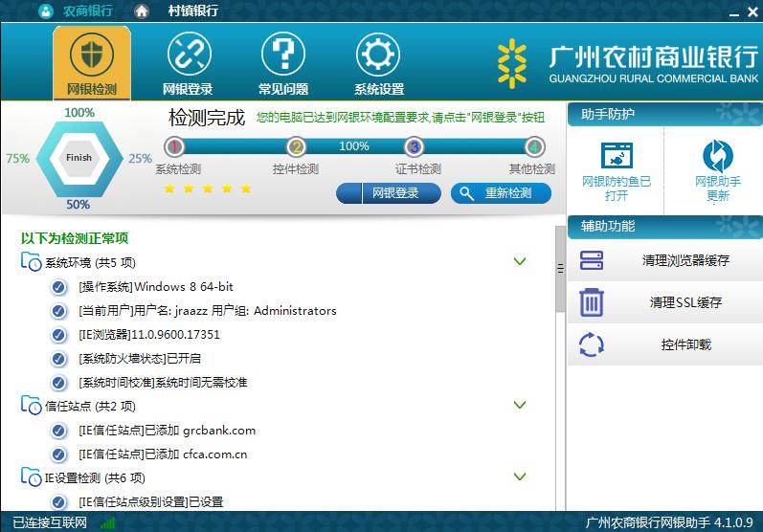This screenshot has width=763, height=532.
Task: Click 已连接互联网 status text
Action: (x=50, y=523)
